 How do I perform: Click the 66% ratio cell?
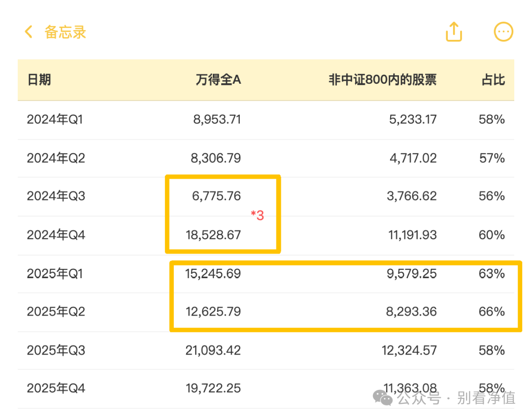(x=492, y=312)
